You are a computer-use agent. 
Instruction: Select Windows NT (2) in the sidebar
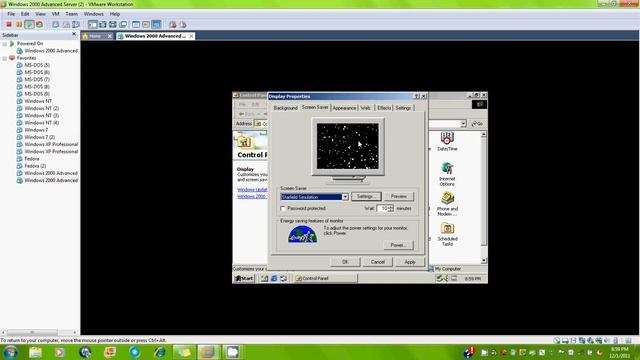(x=41, y=109)
